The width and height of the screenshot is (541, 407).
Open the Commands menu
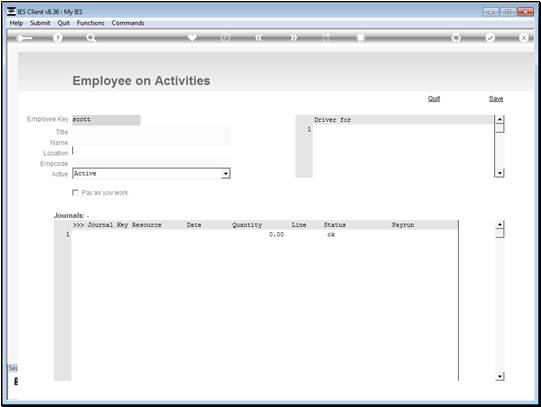coord(128,23)
